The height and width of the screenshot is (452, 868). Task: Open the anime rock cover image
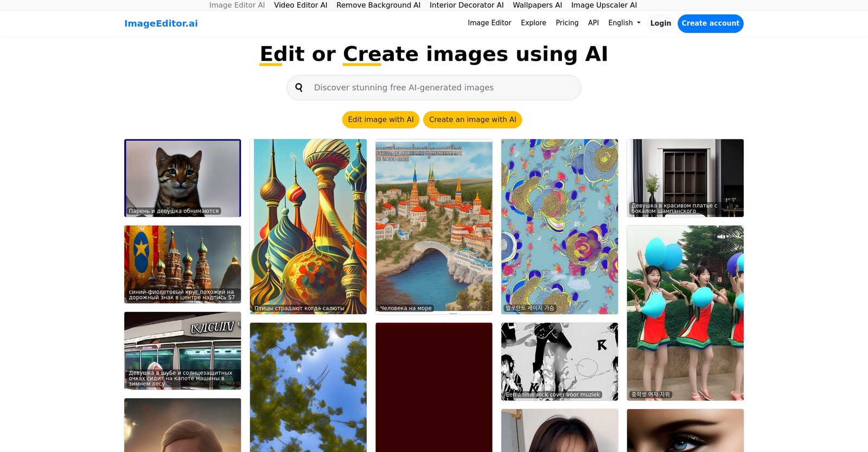click(x=559, y=361)
